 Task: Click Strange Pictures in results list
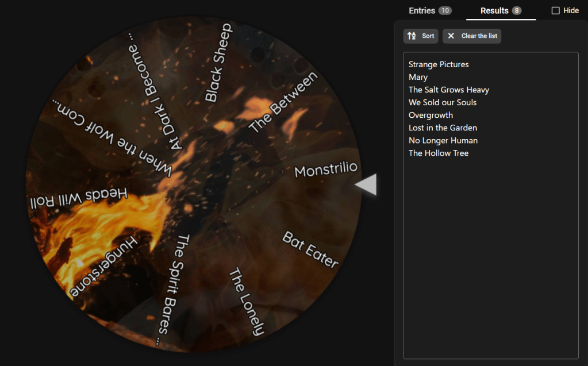tap(439, 64)
